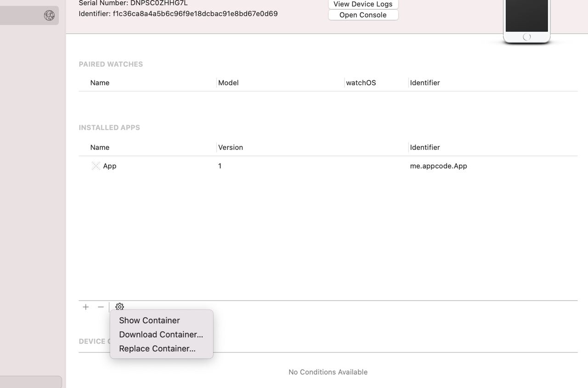588x388 pixels.
Task: Click the iPhone device thumbnail image
Action: click(x=526, y=22)
